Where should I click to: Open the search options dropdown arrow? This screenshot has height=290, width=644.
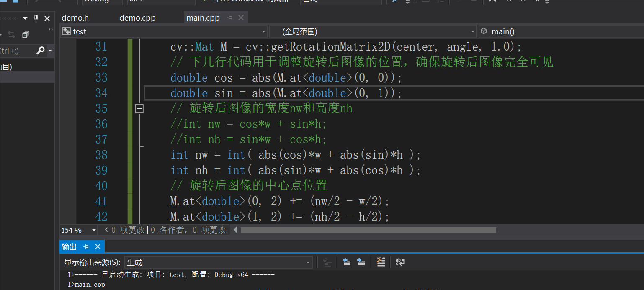[x=50, y=51]
